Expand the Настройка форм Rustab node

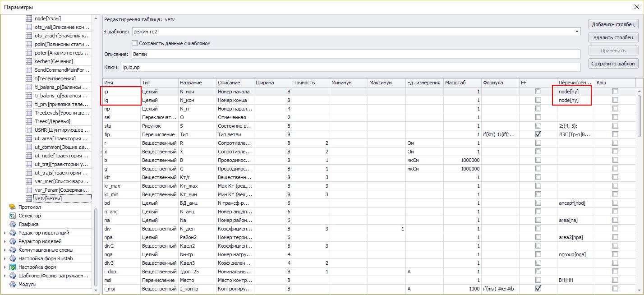(5, 258)
